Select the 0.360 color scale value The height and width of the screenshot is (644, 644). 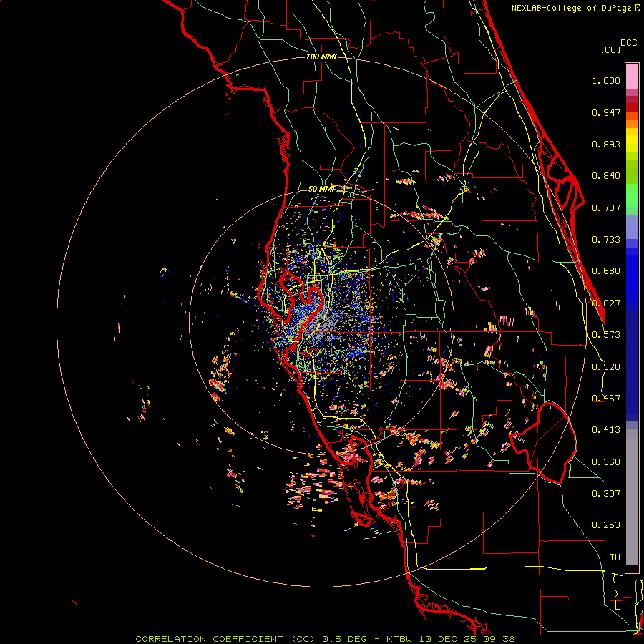[606, 462]
